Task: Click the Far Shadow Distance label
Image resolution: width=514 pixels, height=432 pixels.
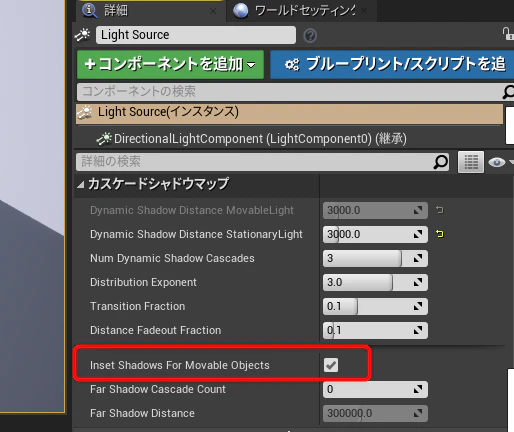Action: (x=142, y=413)
